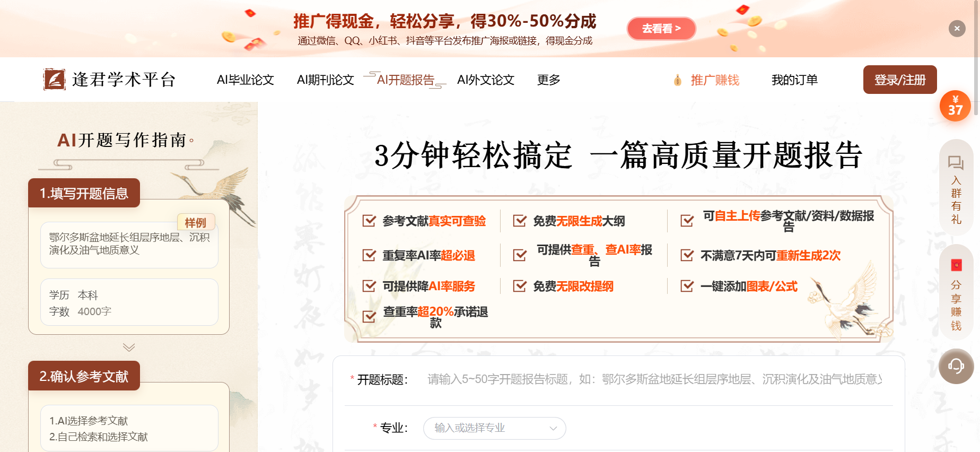The width and height of the screenshot is (980, 452).
Task: Close the promotion banner
Action: (x=957, y=29)
